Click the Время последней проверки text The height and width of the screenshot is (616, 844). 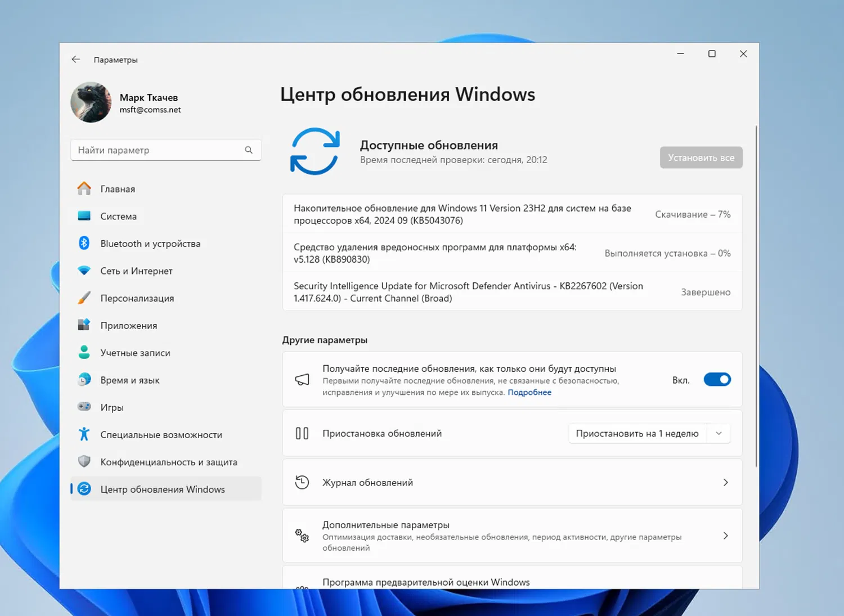454,160
